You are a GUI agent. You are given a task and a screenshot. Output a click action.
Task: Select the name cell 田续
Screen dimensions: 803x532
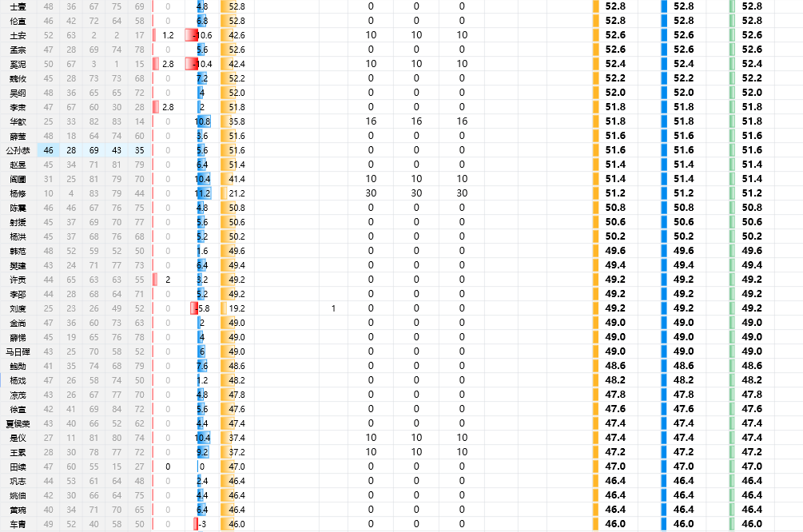coord(18,467)
